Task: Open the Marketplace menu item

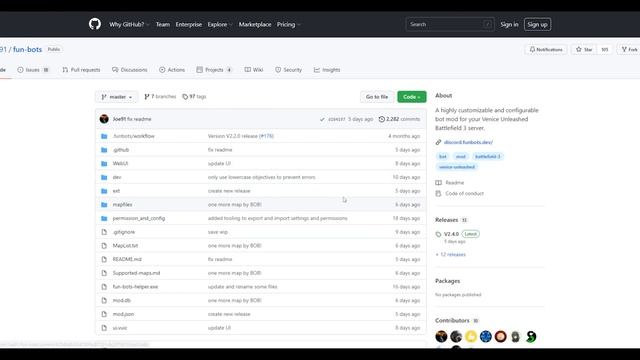Action: point(255,24)
